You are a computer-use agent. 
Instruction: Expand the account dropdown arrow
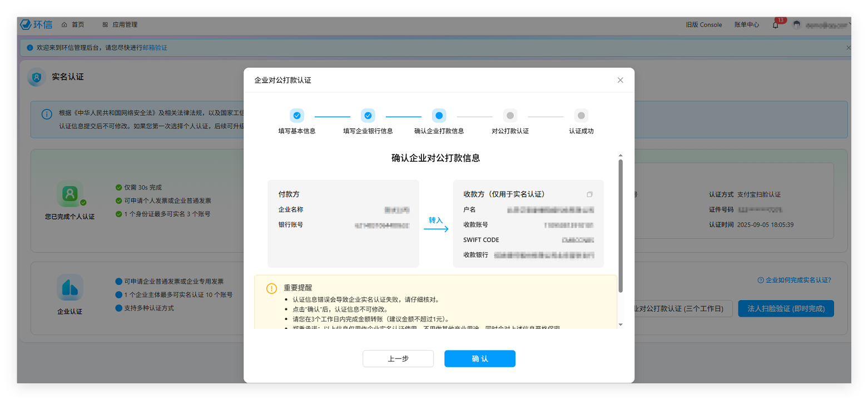(850, 25)
